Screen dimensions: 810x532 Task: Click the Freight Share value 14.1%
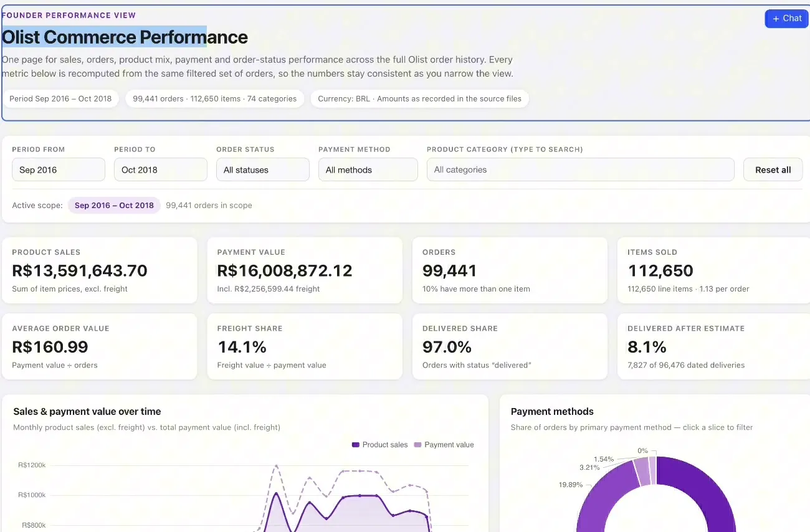click(242, 347)
